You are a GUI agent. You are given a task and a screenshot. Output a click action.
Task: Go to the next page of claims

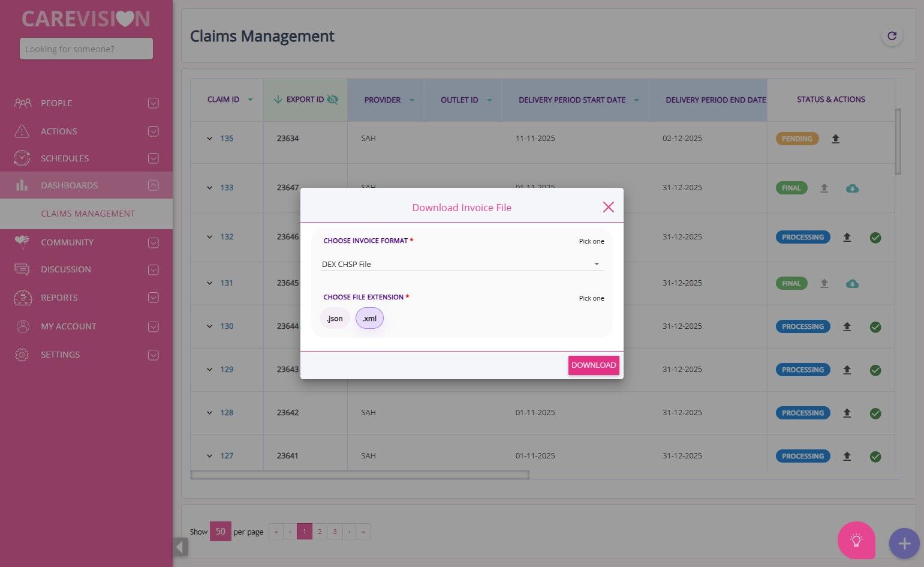349,532
